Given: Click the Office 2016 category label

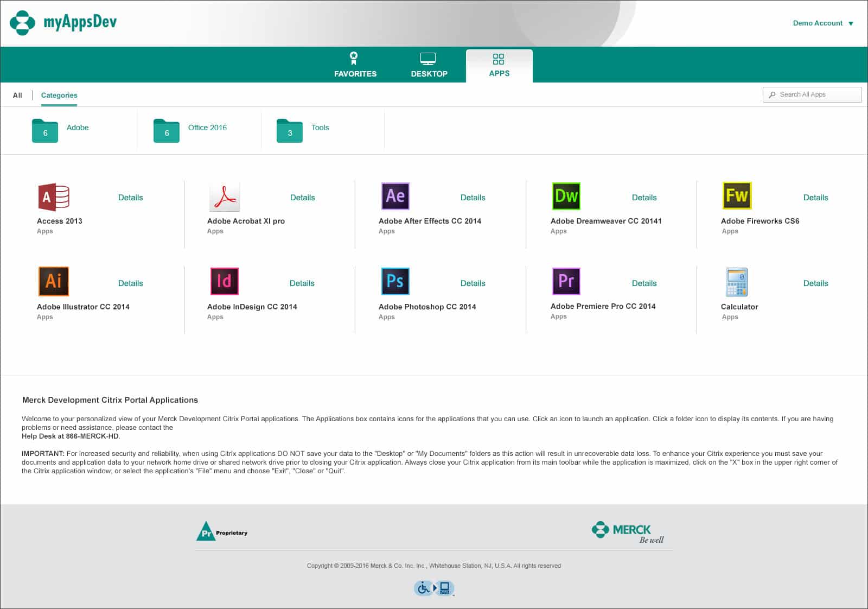Looking at the screenshot, I should pyautogui.click(x=207, y=128).
